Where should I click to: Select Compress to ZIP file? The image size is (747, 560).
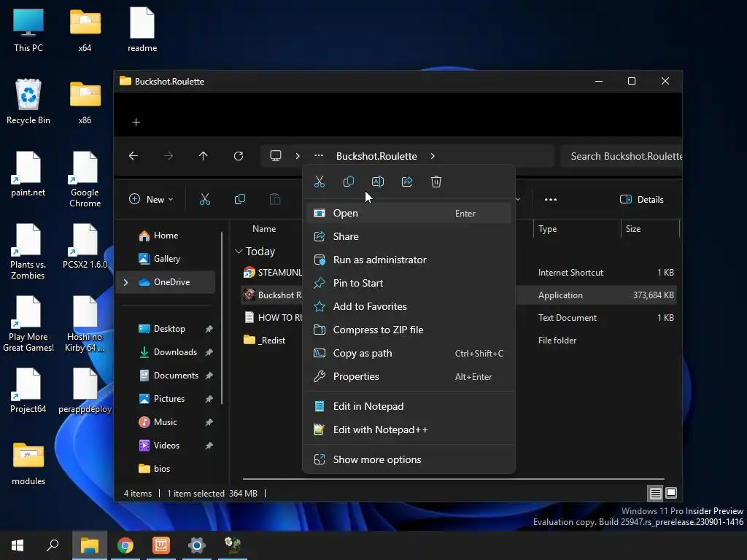(x=409, y=330)
